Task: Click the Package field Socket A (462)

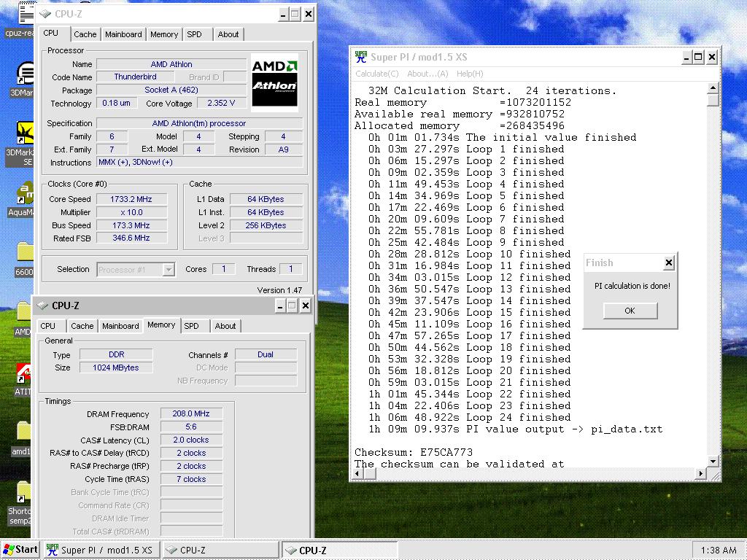Action: [171, 90]
